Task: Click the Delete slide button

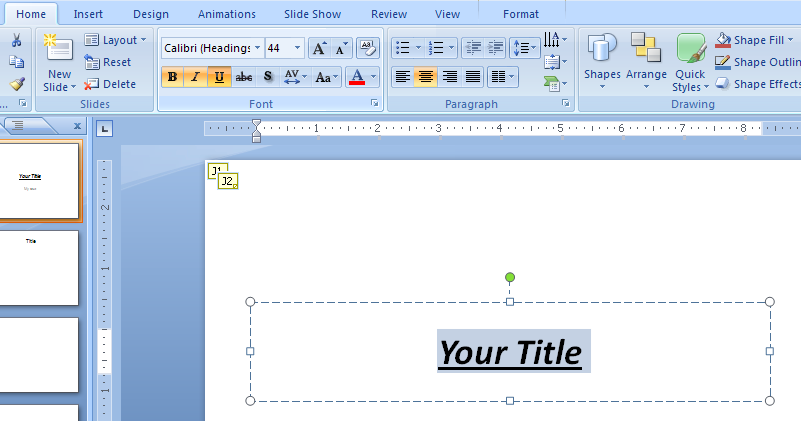Action: 110,84
